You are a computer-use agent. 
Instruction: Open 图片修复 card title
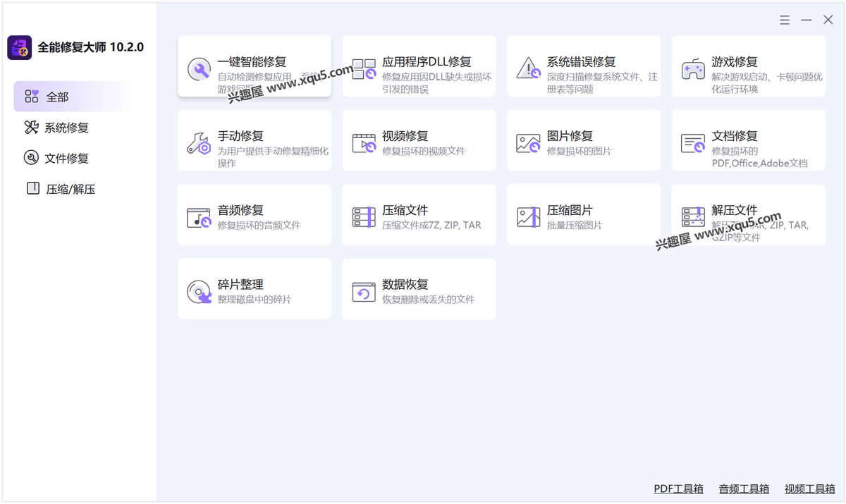(x=570, y=136)
